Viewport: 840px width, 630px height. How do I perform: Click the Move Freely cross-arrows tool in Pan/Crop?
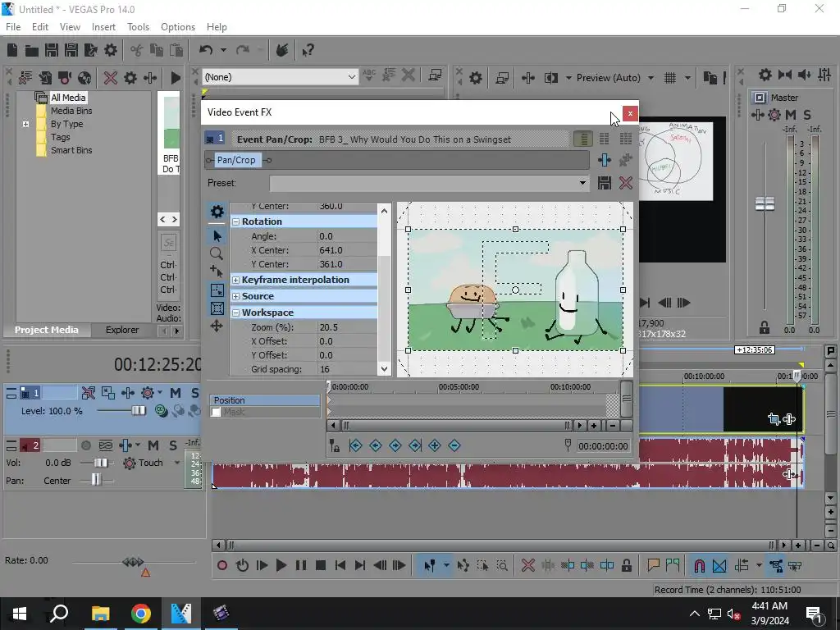coord(217,326)
